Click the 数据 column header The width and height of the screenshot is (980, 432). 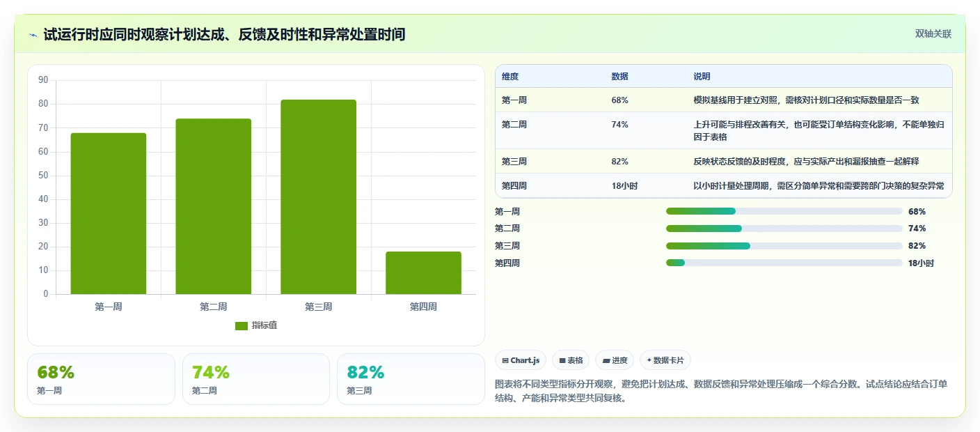pos(620,77)
